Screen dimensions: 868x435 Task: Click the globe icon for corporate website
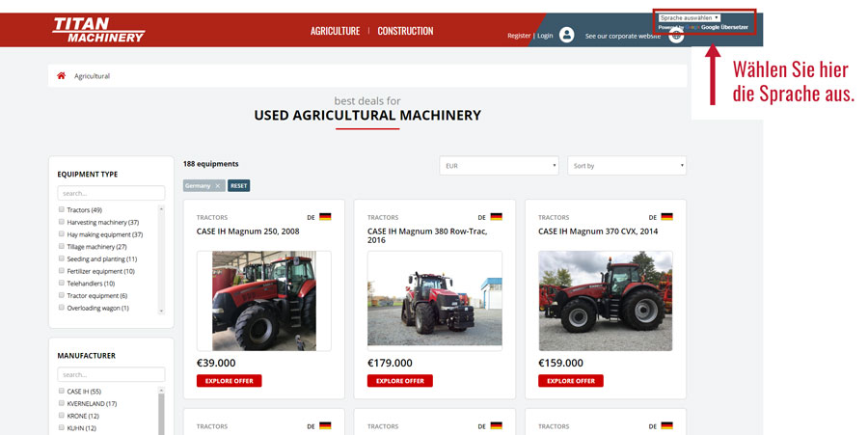[676, 36]
